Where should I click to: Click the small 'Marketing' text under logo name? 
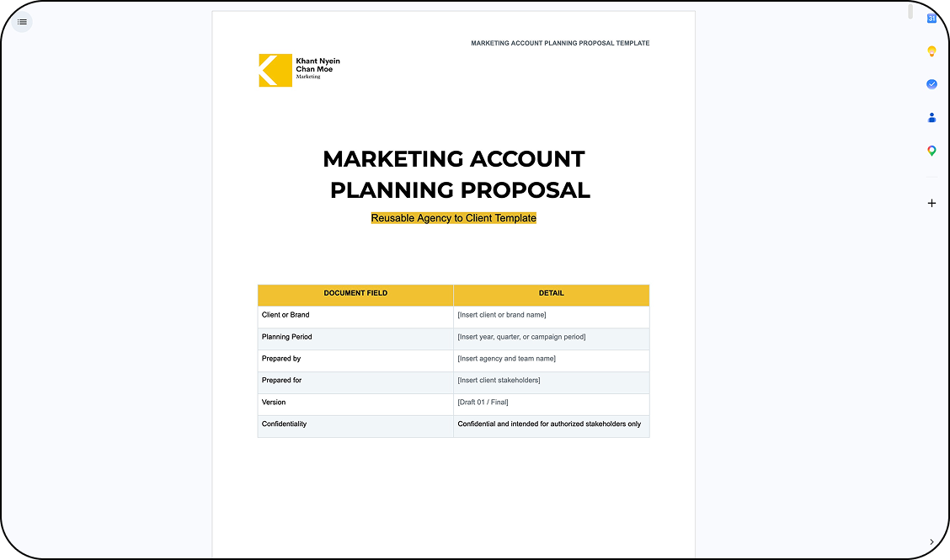pos(307,77)
